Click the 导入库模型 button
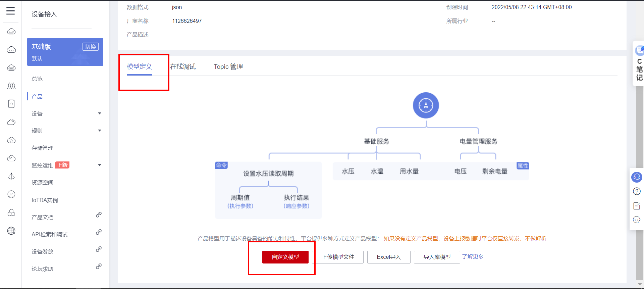 click(x=437, y=257)
